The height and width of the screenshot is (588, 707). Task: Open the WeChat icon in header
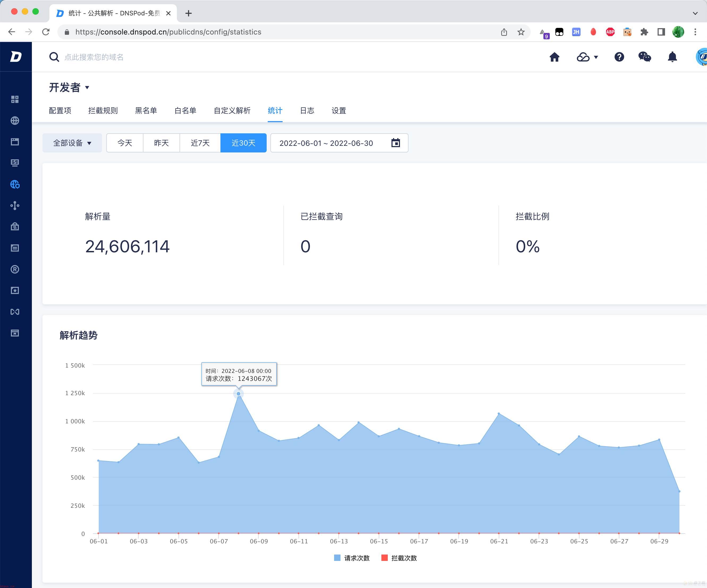click(645, 57)
